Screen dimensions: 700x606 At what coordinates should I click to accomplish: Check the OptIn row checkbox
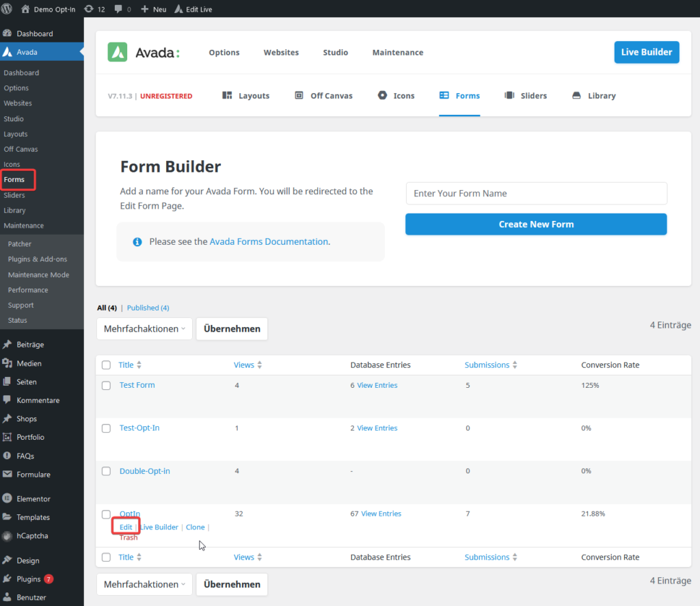pos(106,514)
